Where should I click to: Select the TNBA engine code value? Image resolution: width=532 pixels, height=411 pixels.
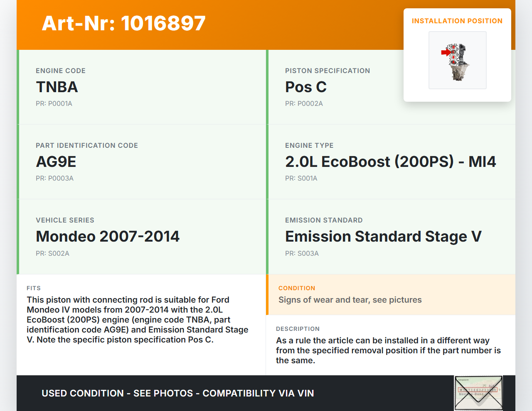click(x=57, y=87)
